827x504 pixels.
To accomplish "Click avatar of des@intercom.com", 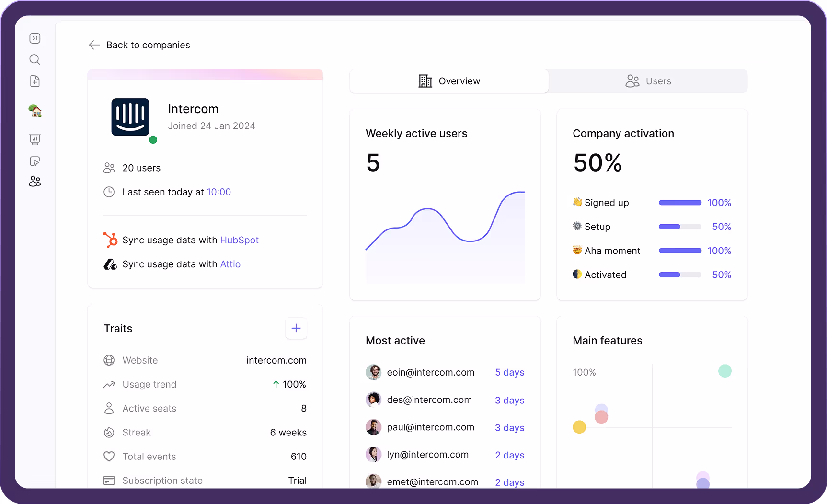I will click(374, 400).
